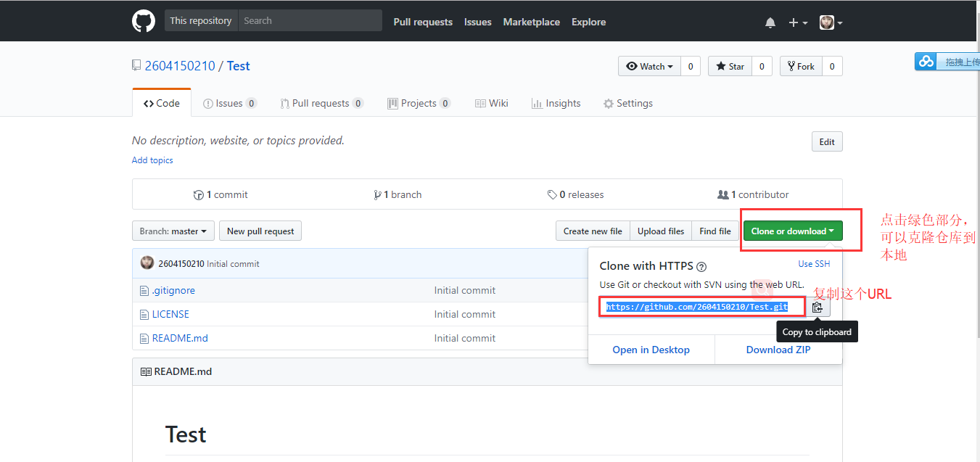Switch to the Pull requests repo tab
Screen dimensions: 980x462
click(322, 103)
